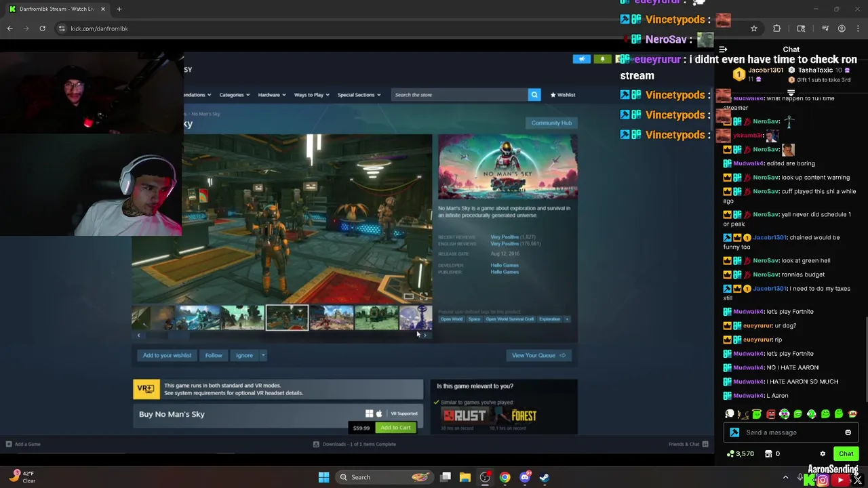This screenshot has height=488, width=868.
Task: Expand the Special Sections menu
Action: pyautogui.click(x=359, y=95)
